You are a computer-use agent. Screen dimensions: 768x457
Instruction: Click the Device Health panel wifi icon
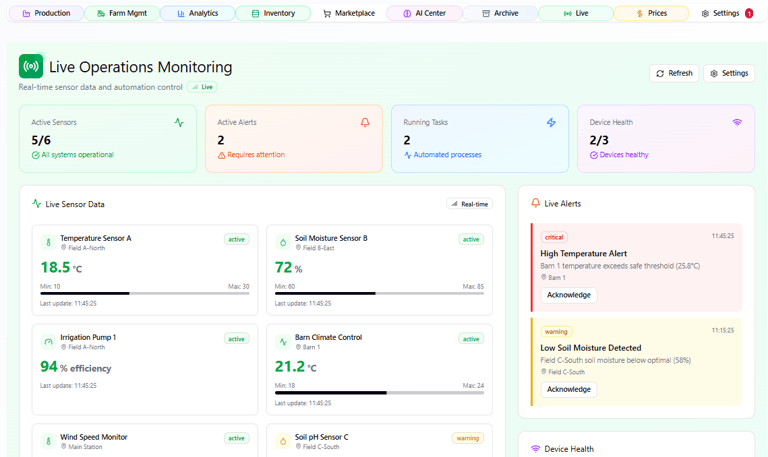click(x=536, y=449)
